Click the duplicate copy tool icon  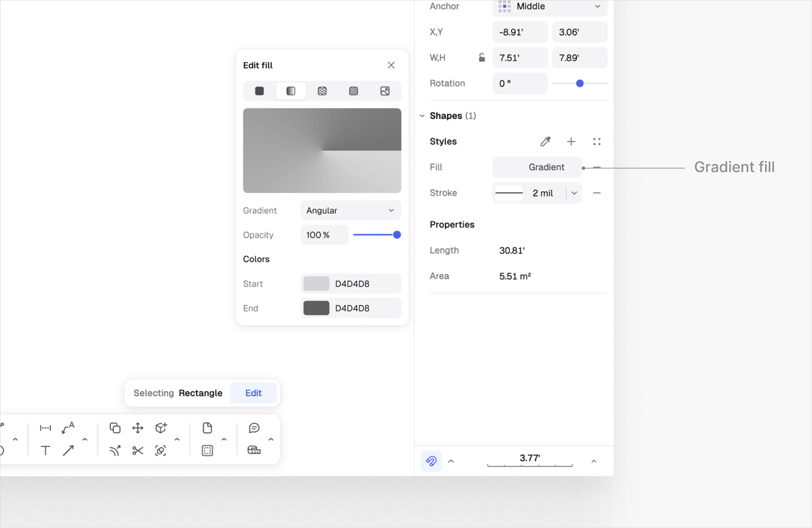click(115, 428)
